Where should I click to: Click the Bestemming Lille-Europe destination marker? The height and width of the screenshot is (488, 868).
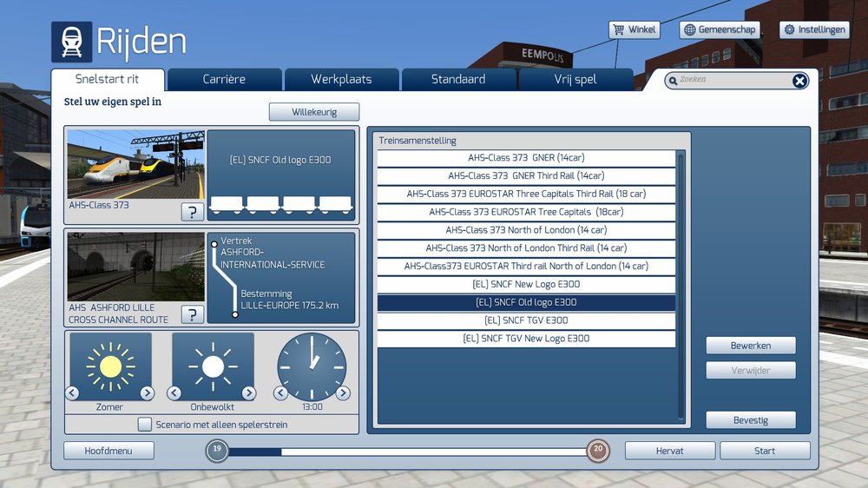tap(234, 314)
